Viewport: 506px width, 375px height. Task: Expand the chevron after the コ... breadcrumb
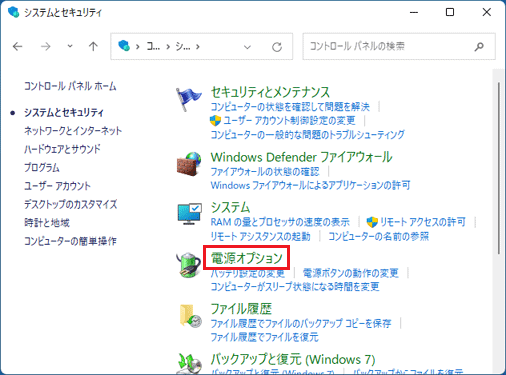coord(168,47)
